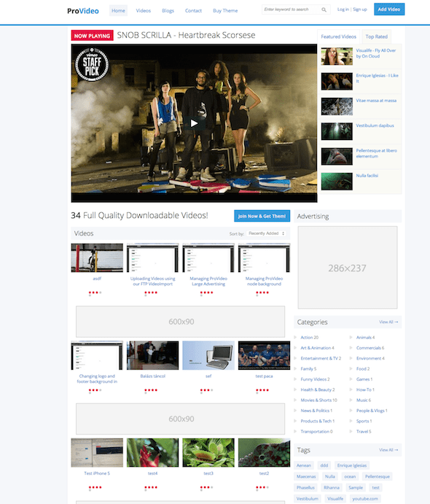Open Art & Animation category
The image size is (430, 504).
click(x=317, y=348)
